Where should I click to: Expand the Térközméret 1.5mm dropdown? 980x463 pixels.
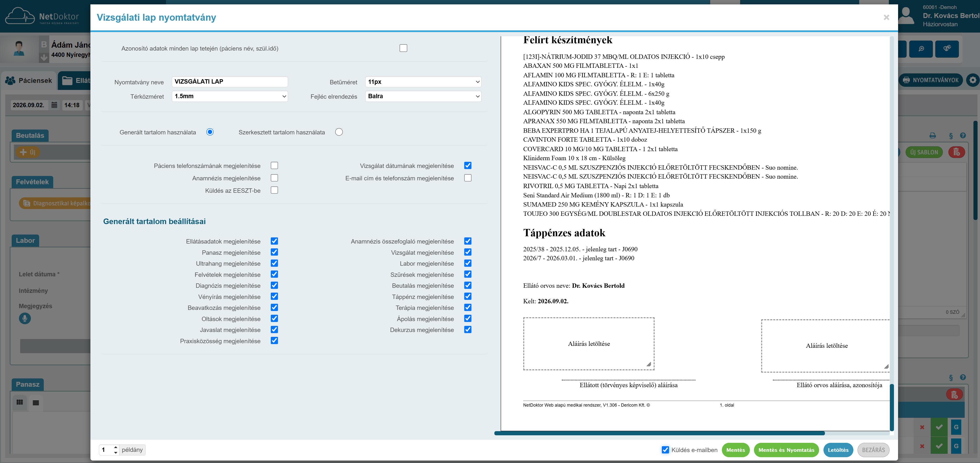point(230,96)
